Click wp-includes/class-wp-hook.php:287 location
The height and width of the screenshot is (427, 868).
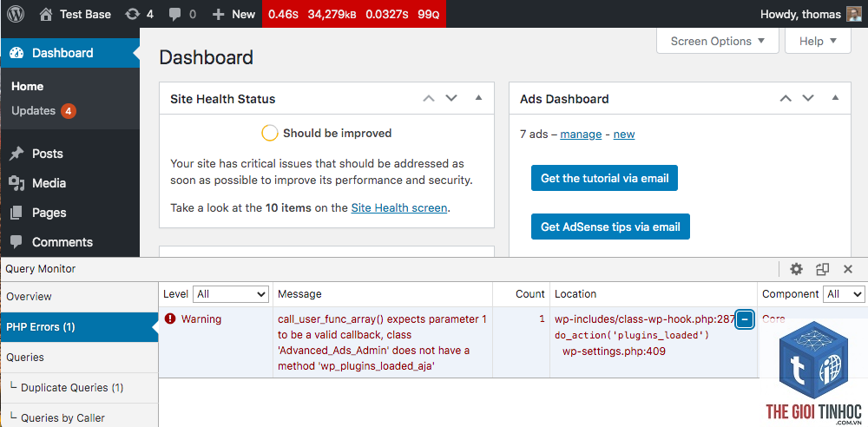point(645,319)
